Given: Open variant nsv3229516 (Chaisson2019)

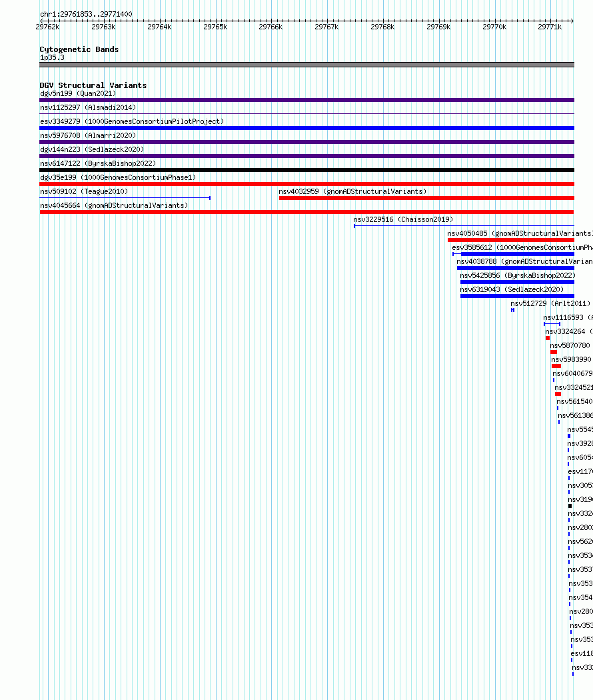Looking at the screenshot, I should pos(403,219).
